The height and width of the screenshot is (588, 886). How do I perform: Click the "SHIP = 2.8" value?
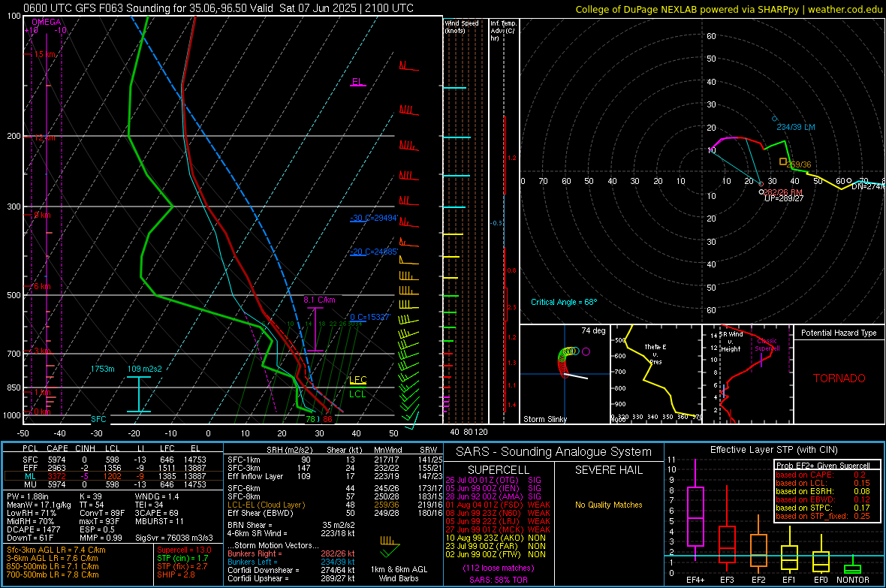[x=176, y=574]
